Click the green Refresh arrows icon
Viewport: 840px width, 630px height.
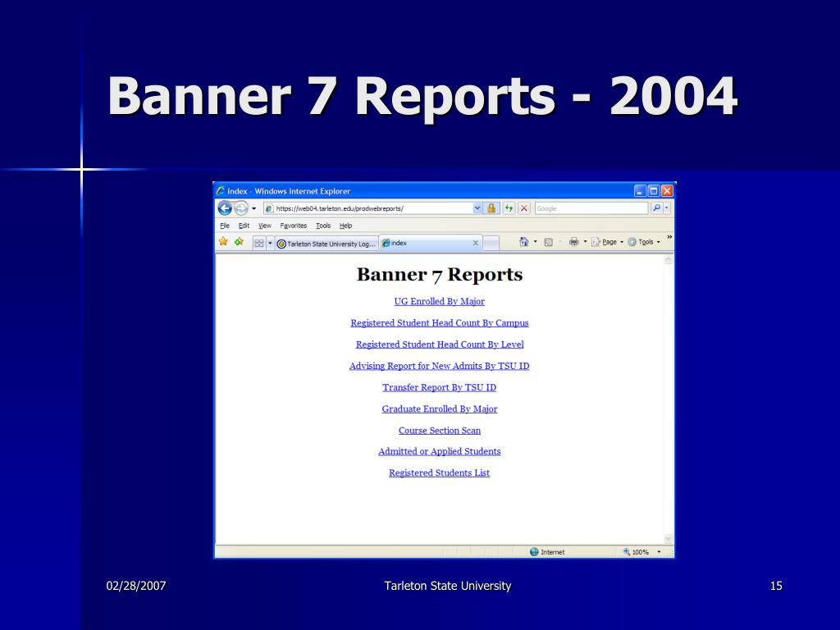point(509,208)
